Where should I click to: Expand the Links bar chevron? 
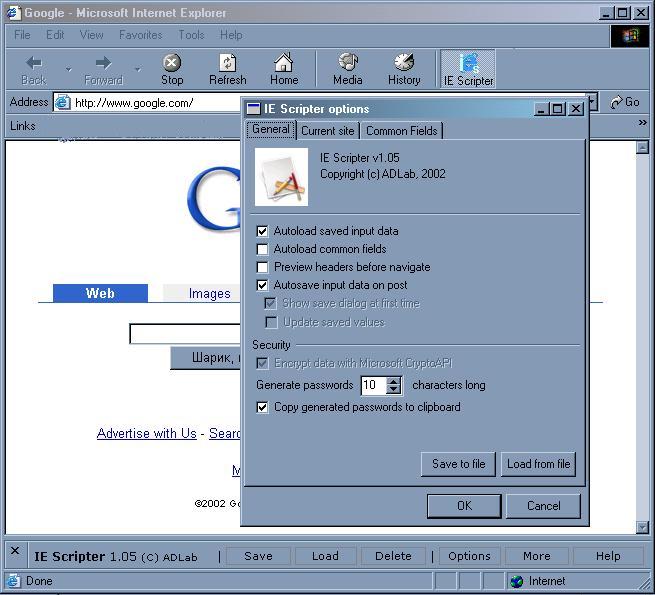click(x=642, y=122)
